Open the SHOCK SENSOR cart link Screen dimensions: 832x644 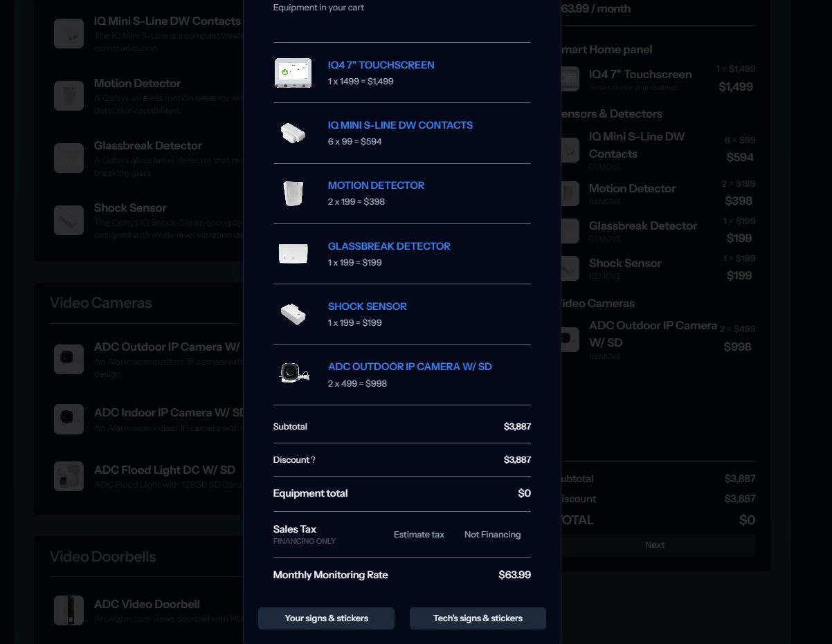[x=368, y=306]
